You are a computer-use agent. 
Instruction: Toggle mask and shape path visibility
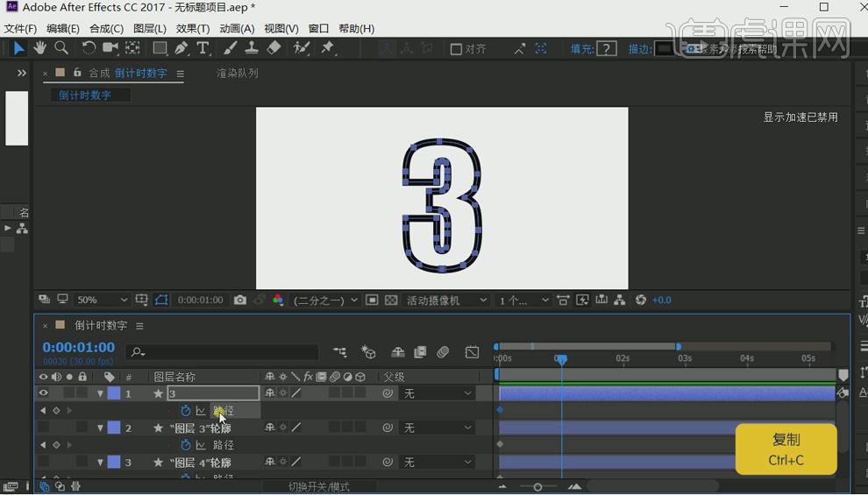pyautogui.click(x=161, y=301)
